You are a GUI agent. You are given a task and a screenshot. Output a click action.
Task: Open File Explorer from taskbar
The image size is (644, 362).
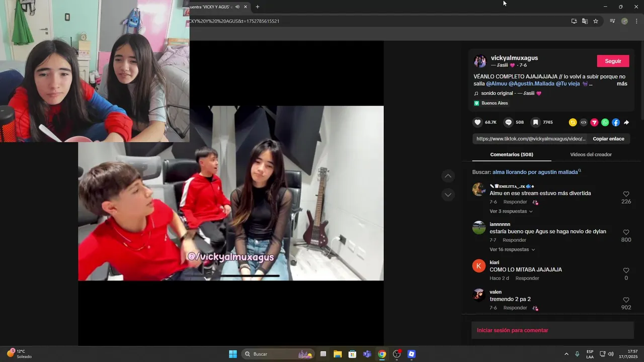pos(338,354)
